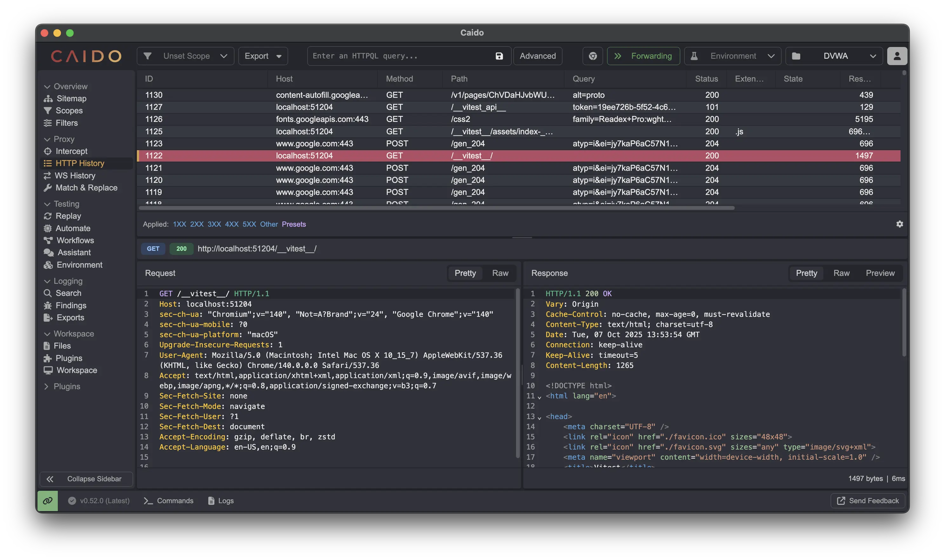Click the Advanced button
945x560 pixels.
[x=538, y=56]
